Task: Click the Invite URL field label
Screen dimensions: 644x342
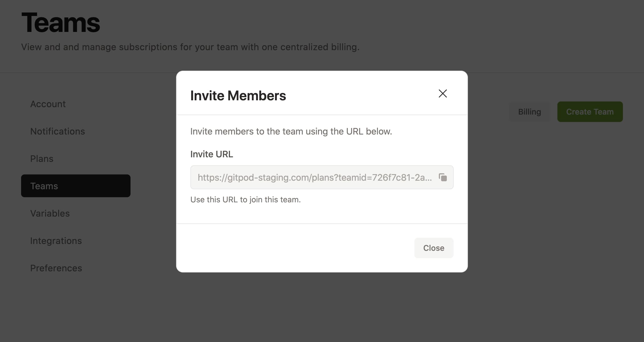Action: coord(211,154)
